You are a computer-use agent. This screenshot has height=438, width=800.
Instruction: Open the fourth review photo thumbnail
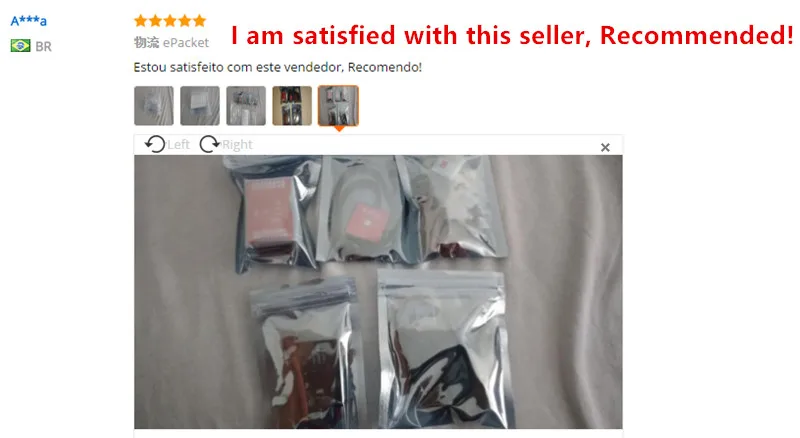pos(292,106)
